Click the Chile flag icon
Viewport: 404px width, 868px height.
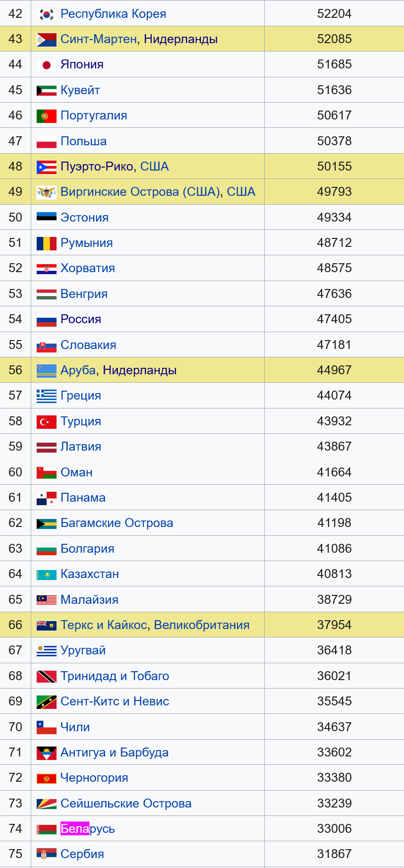click(x=47, y=728)
